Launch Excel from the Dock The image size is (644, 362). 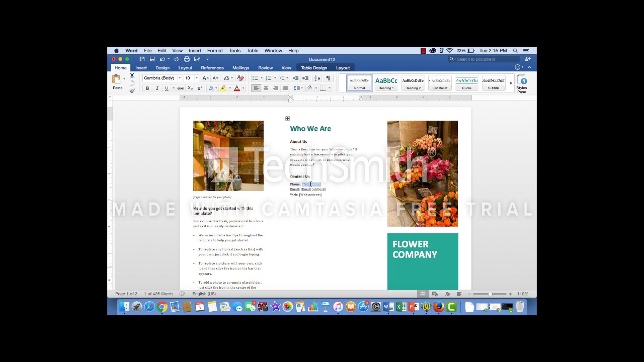401,307
